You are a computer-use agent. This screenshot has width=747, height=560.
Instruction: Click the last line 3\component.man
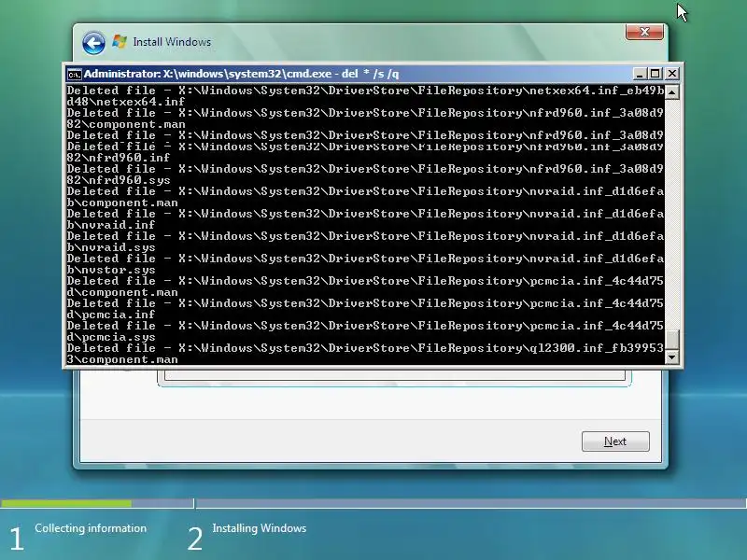point(122,359)
